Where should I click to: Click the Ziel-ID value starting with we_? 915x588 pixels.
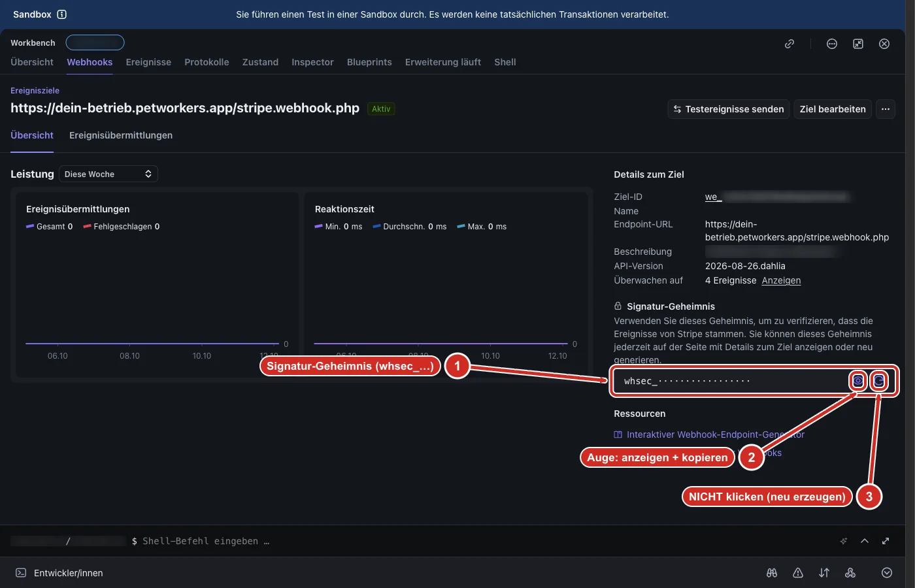pos(777,197)
